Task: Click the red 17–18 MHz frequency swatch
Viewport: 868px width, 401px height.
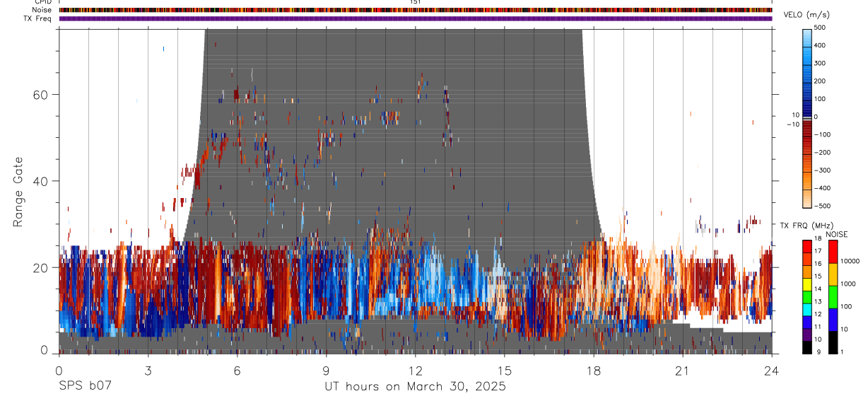Action: click(808, 246)
